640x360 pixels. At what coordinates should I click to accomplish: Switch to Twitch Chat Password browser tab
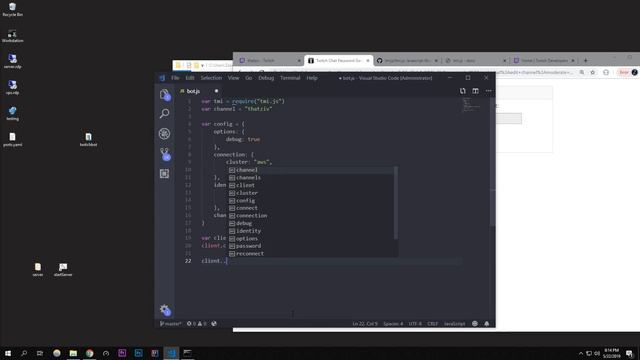338,60
